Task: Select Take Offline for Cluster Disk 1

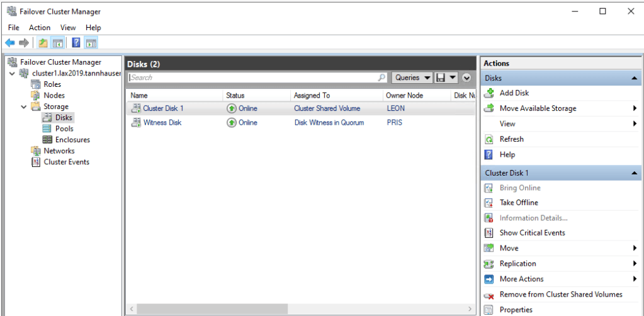Action: pos(518,203)
